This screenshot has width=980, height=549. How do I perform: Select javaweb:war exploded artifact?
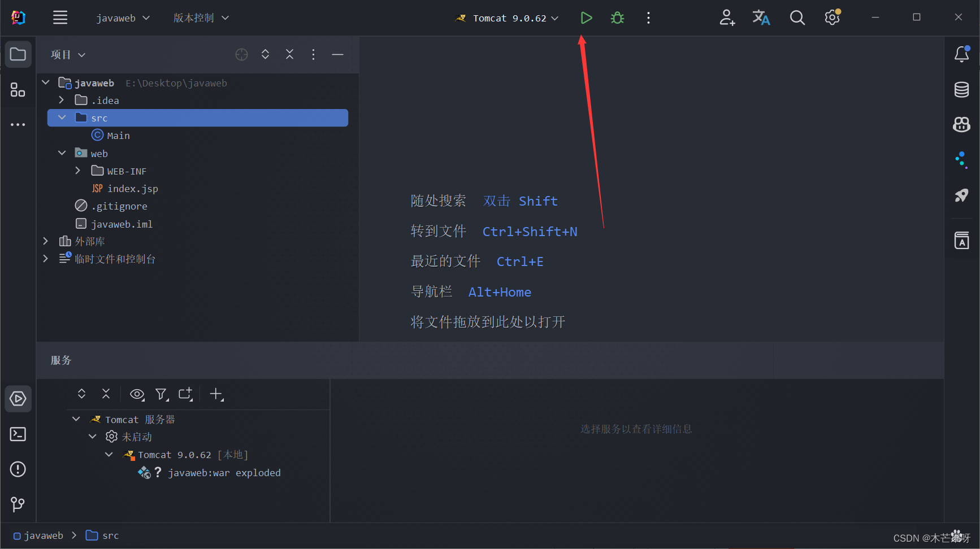pyautogui.click(x=210, y=473)
